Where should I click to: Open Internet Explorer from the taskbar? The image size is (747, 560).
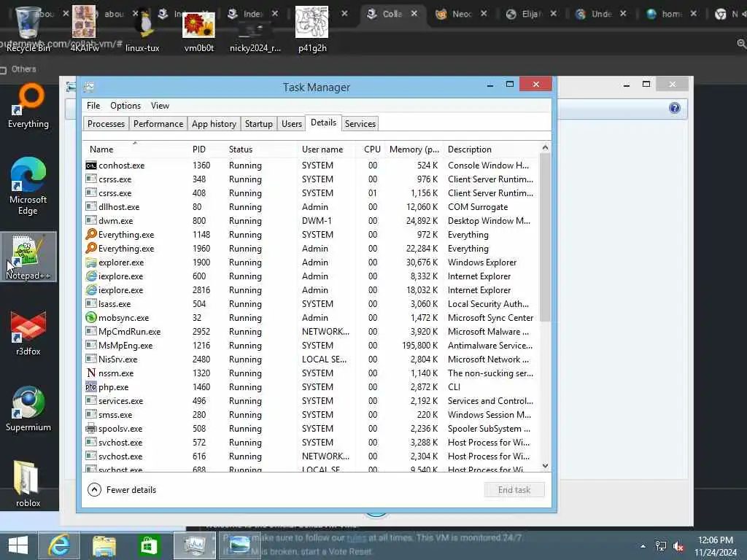tap(59, 545)
